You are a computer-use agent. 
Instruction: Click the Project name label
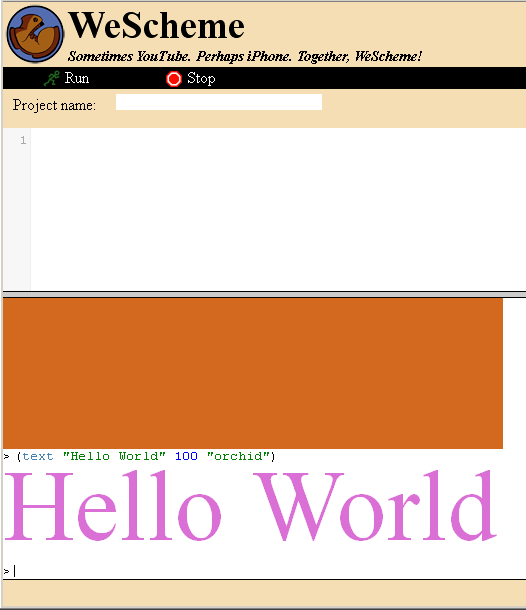pyautogui.click(x=54, y=105)
